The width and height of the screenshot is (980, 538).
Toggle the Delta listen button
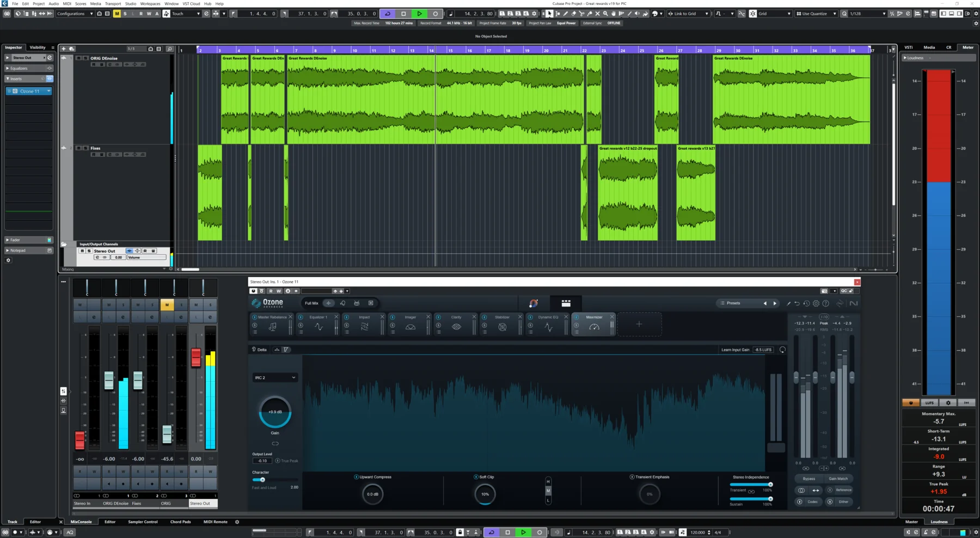(259, 350)
